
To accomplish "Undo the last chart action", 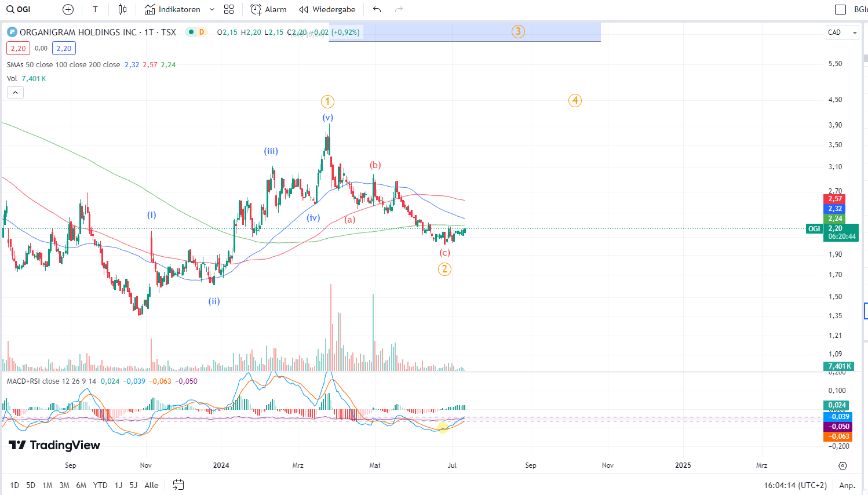I will click(377, 9).
